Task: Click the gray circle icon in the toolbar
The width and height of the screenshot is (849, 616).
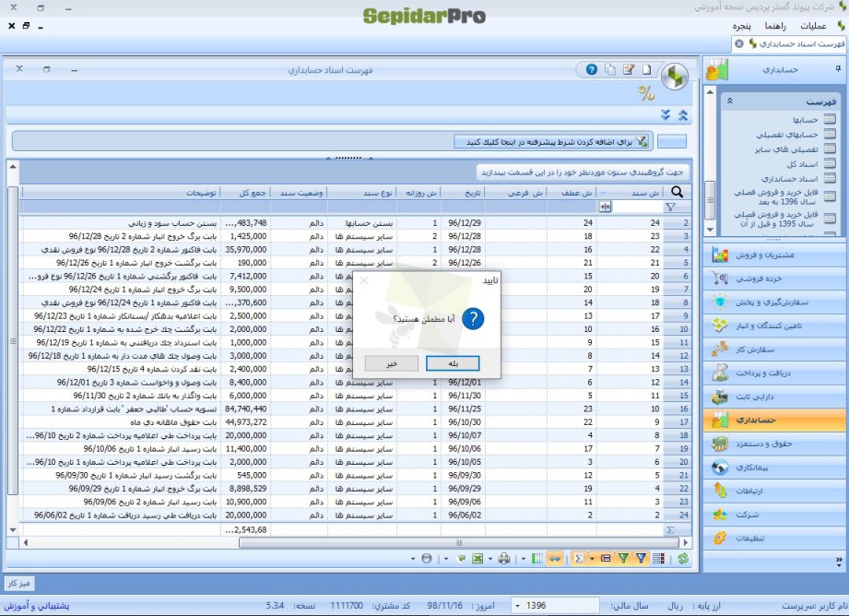Action: pos(427,559)
